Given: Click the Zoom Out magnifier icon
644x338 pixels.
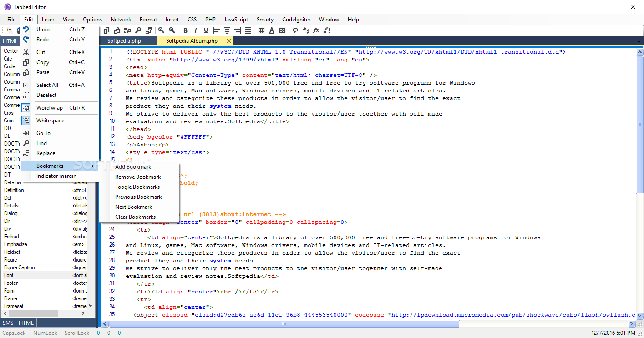Looking at the screenshot, I should pos(172,30).
